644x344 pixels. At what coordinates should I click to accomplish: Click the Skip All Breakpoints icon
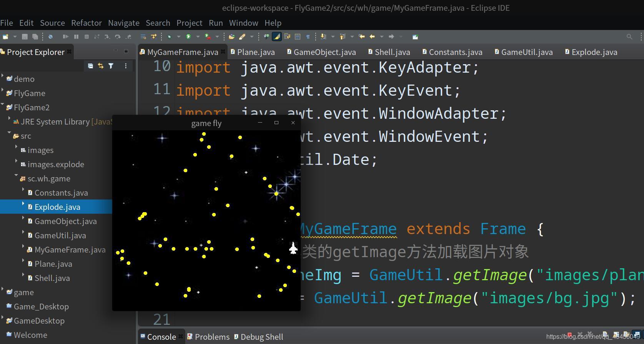tap(50, 37)
